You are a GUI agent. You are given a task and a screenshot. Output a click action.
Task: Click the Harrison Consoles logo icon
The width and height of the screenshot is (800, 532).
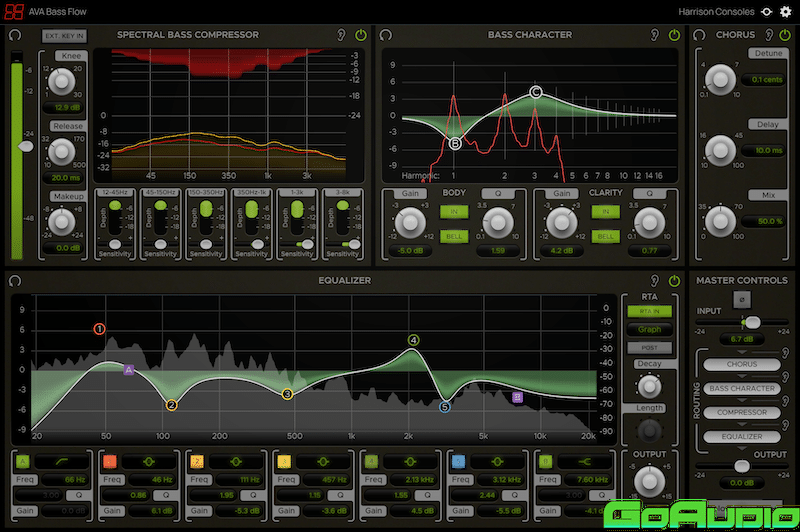tap(766, 12)
